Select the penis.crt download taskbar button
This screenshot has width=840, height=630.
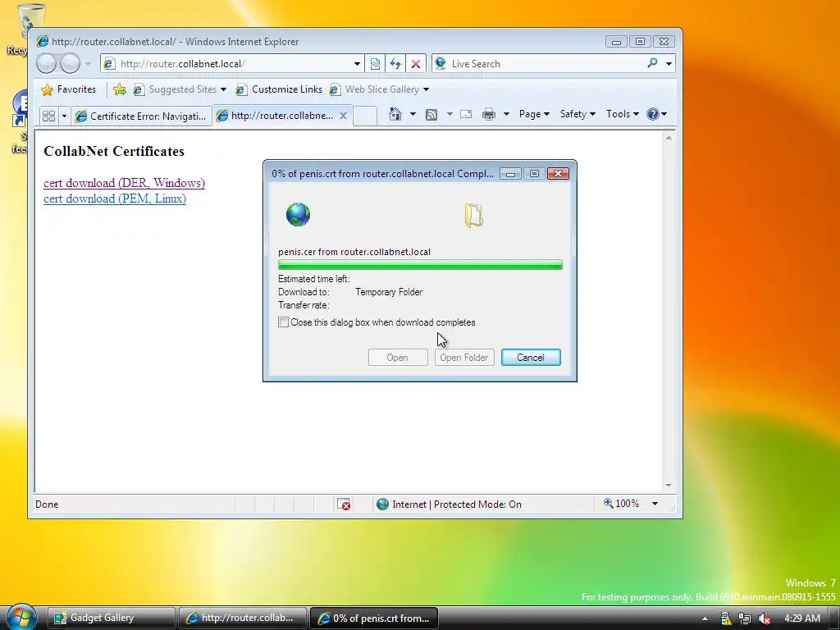[374, 618]
